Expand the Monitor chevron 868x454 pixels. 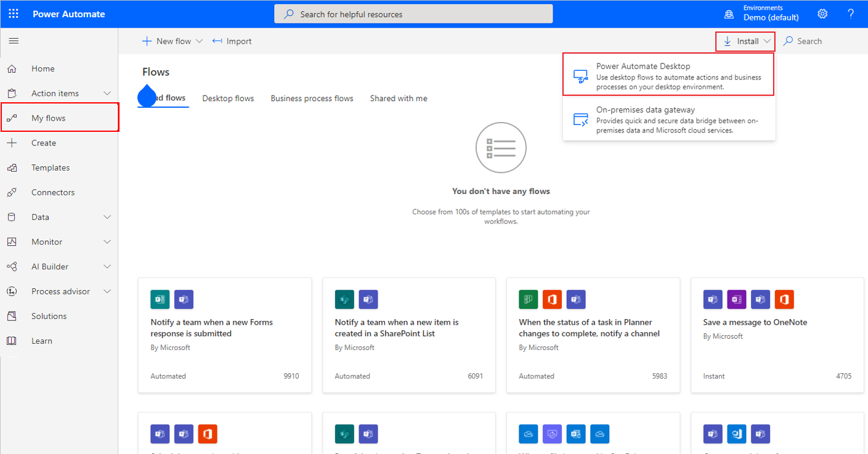[x=107, y=242]
